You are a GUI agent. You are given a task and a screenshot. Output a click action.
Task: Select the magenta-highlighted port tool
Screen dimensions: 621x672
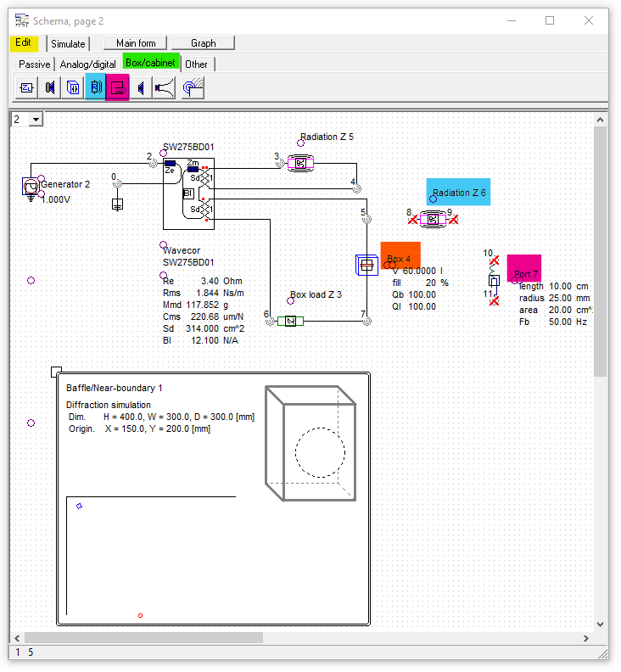[117, 87]
